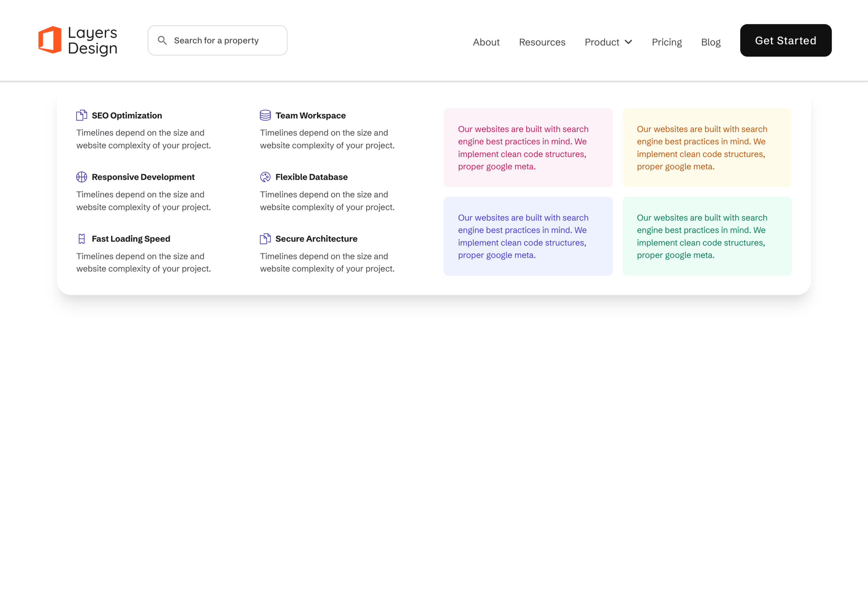Click the description under Fast Loading Speed
Viewport: 868px width, 616px height.
(143, 262)
